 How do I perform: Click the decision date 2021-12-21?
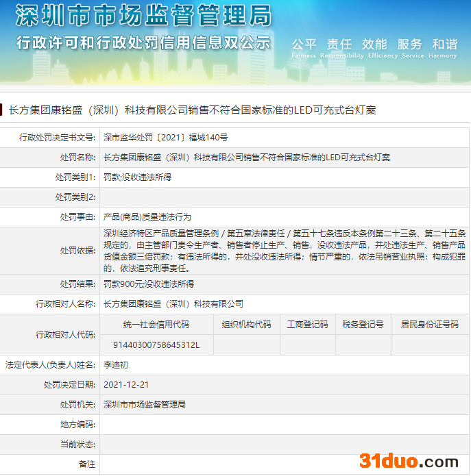click(x=126, y=385)
